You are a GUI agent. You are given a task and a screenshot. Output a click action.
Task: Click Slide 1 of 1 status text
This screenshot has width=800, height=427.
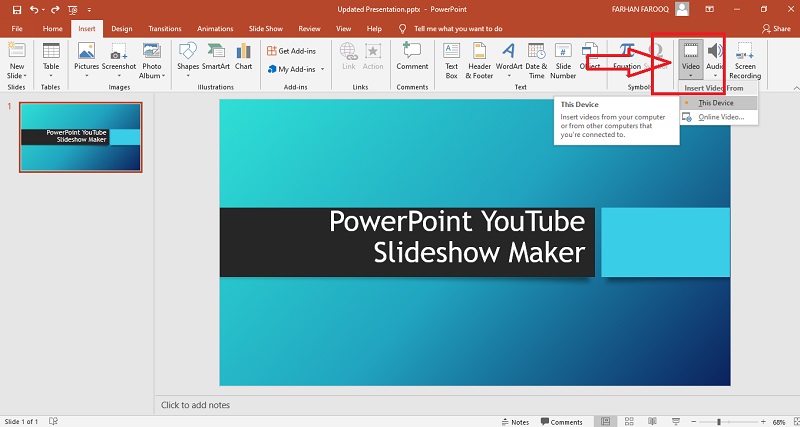tap(20, 421)
